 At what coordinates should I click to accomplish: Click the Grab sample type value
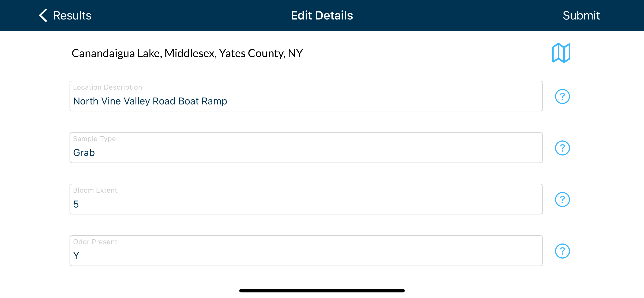[84, 153]
